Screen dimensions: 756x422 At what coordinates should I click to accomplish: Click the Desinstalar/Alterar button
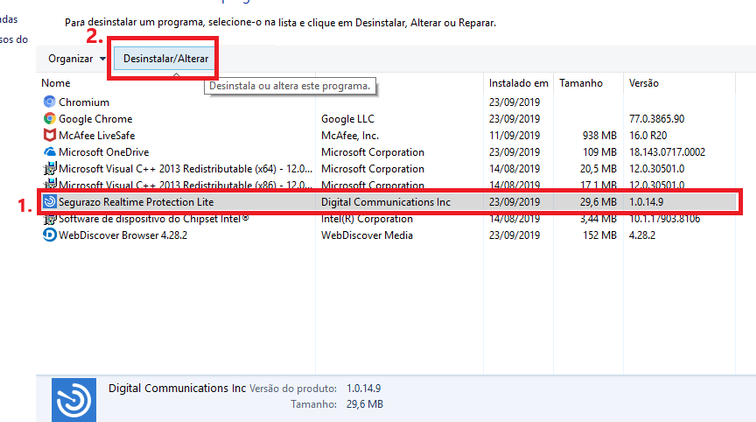point(165,58)
